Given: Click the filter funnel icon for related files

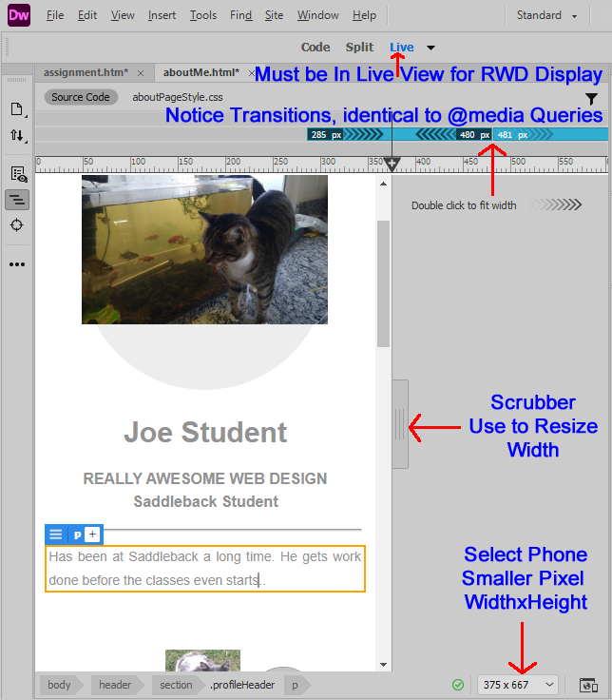Looking at the screenshot, I should tap(591, 99).
